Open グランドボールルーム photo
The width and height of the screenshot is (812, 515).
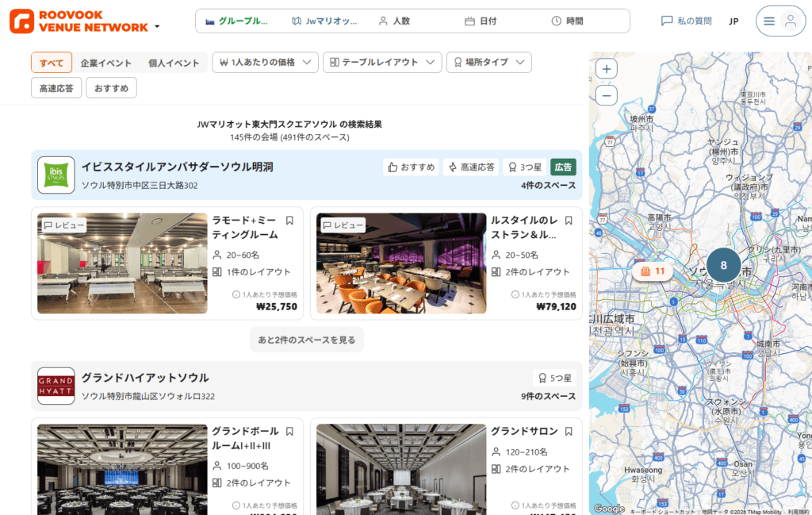122,470
